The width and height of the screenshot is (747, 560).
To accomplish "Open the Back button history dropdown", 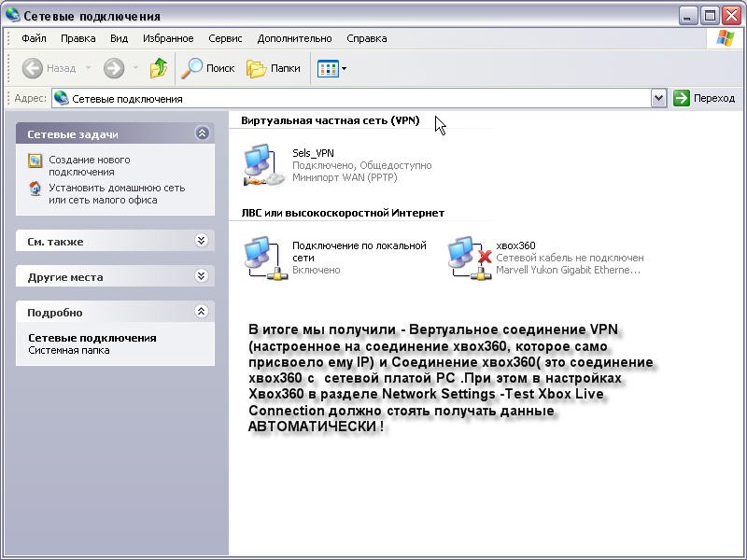I will (88, 68).
